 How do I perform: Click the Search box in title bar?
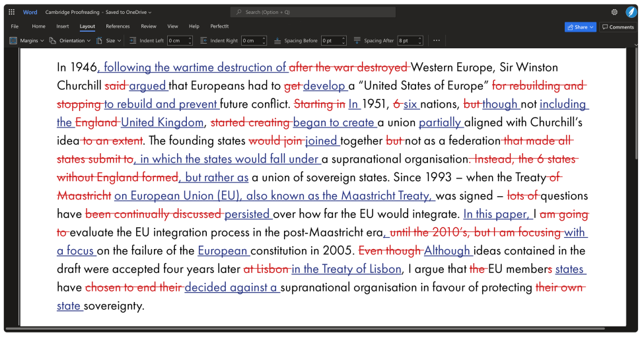(x=312, y=12)
